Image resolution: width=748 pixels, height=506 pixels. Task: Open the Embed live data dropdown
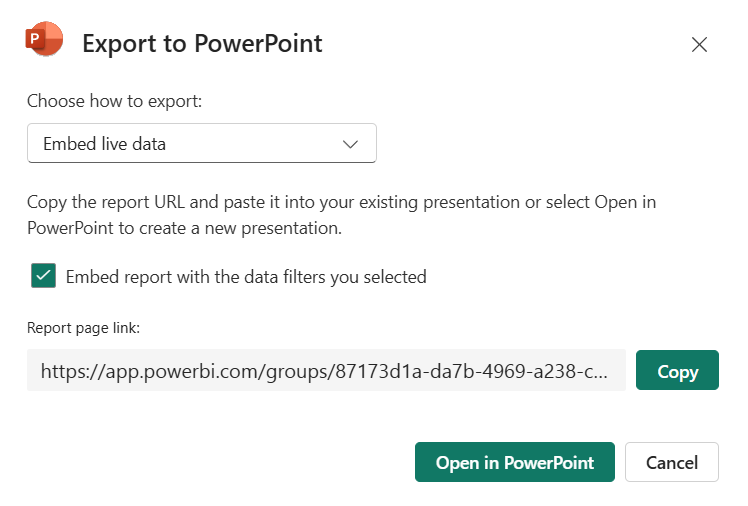click(201, 143)
